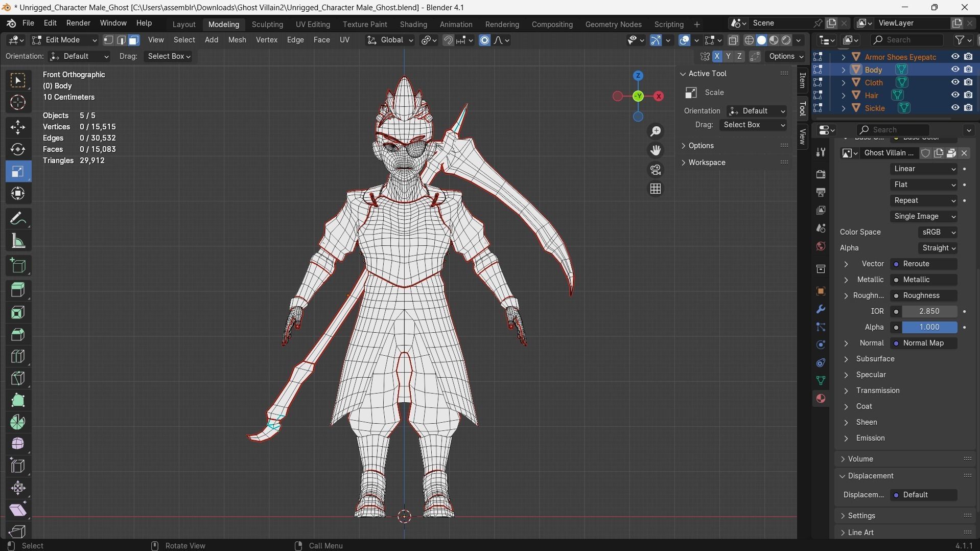Switch orthographic/perspective grid icon
The width and height of the screenshot is (980, 551).
656,189
